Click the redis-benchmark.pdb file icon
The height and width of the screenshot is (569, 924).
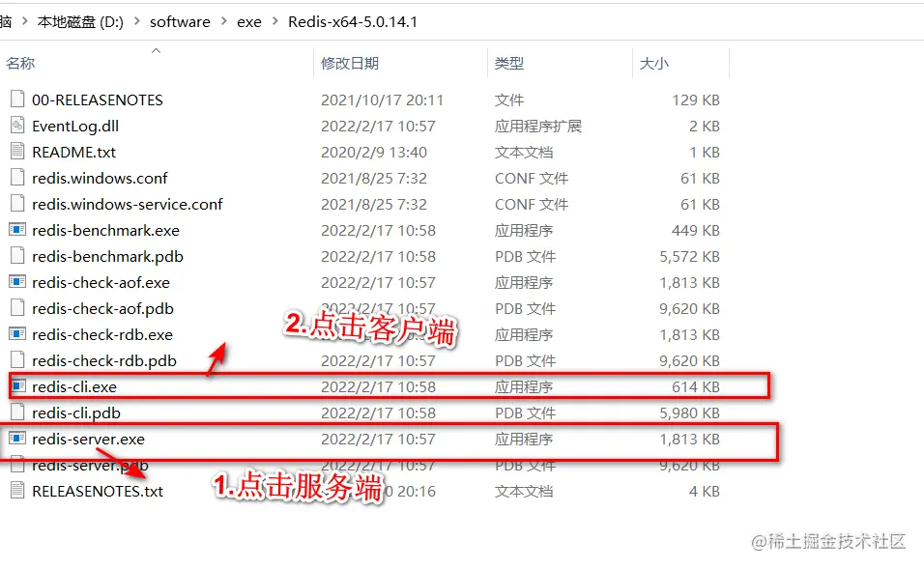pyautogui.click(x=17, y=256)
